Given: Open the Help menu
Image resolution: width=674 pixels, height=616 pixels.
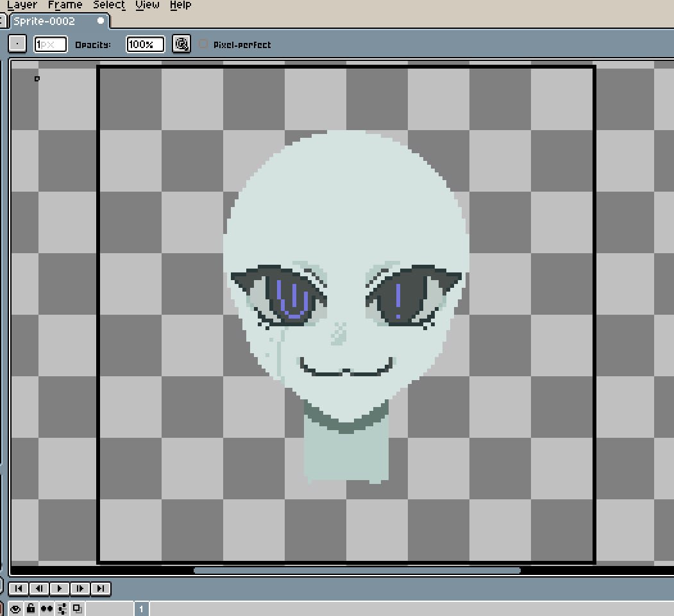Looking at the screenshot, I should [x=180, y=5].
